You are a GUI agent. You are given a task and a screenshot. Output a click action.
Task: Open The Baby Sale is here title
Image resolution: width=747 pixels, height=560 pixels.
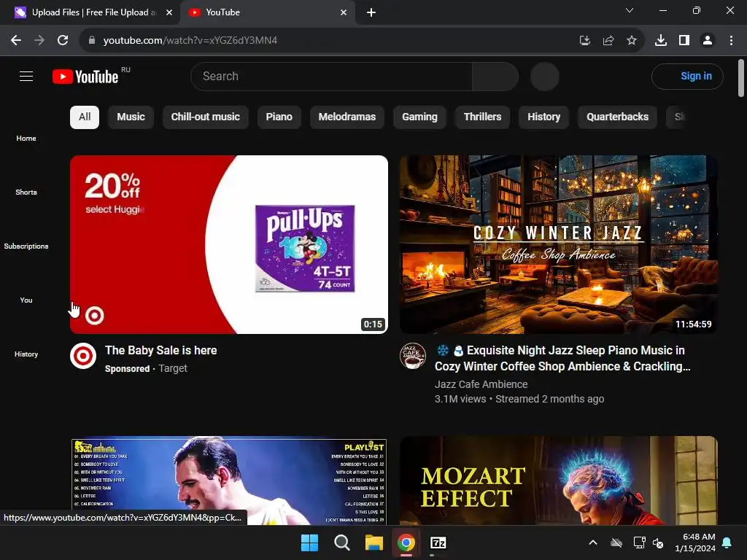(161, 351)
